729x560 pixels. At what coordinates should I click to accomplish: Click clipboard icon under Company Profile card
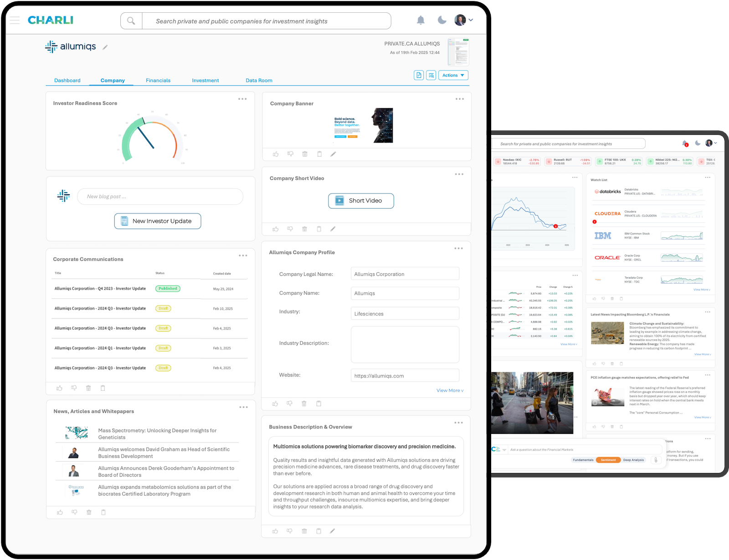pyautogui.click(x=318, y=404)
